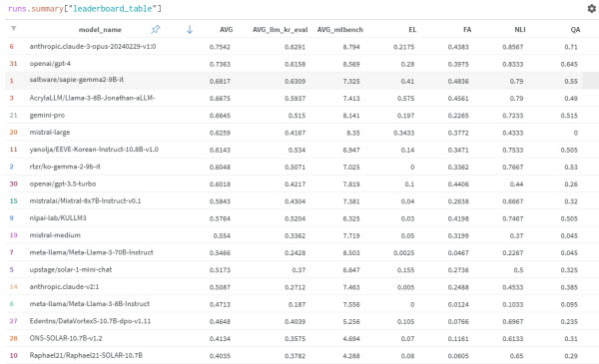The image size is (599, 364).
Task: Click the FA column header
Action: tap(467, 29)
